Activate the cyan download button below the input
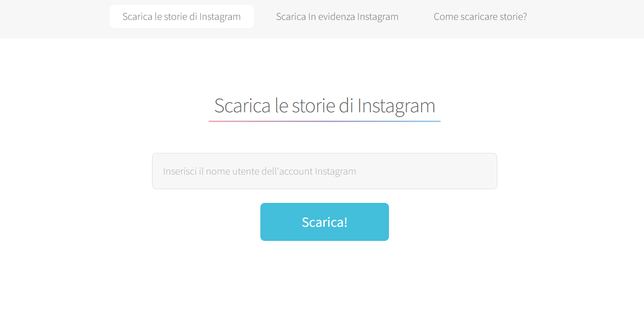The width and height of the screenshot is (644, 324). tap(324, 222)
